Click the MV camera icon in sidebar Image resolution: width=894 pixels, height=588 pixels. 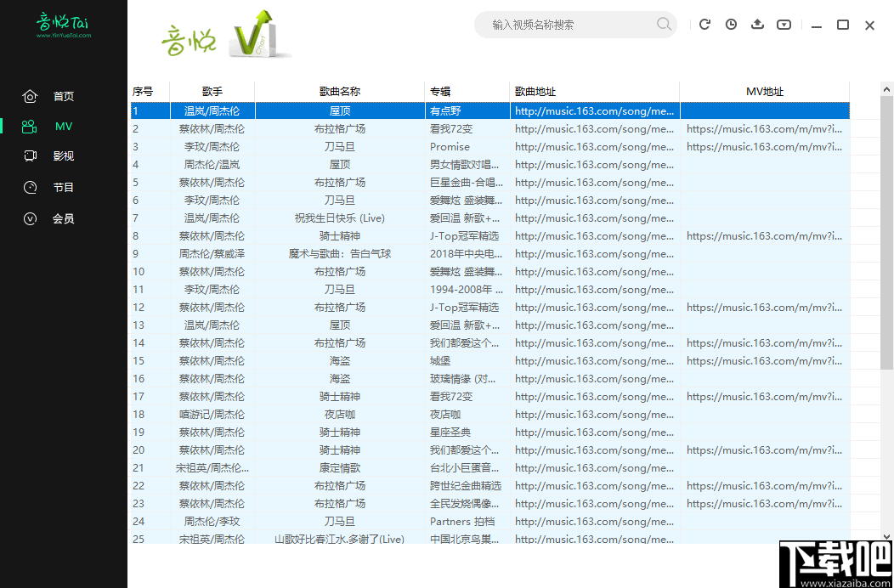point(30,127)
